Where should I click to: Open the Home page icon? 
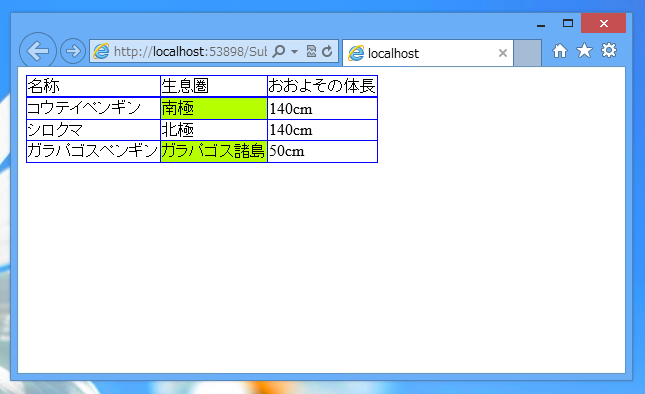(559, 51)
